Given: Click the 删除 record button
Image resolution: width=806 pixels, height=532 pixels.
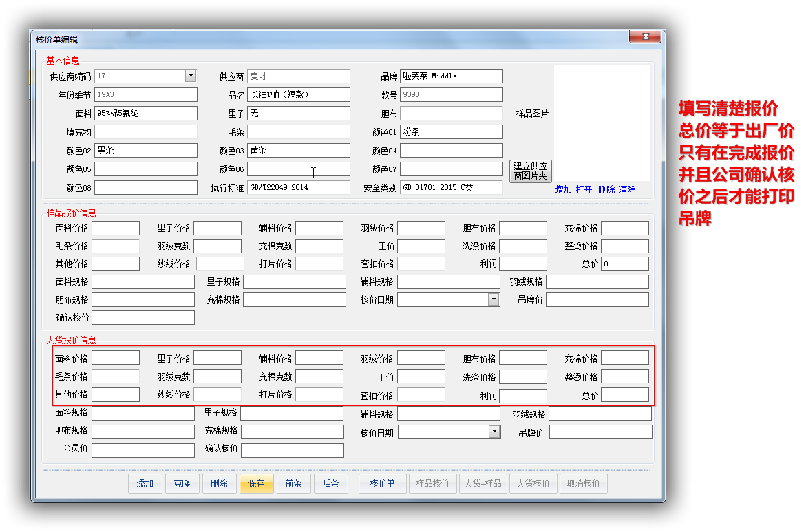Looking at the screenshot, I should click(219, 484).
